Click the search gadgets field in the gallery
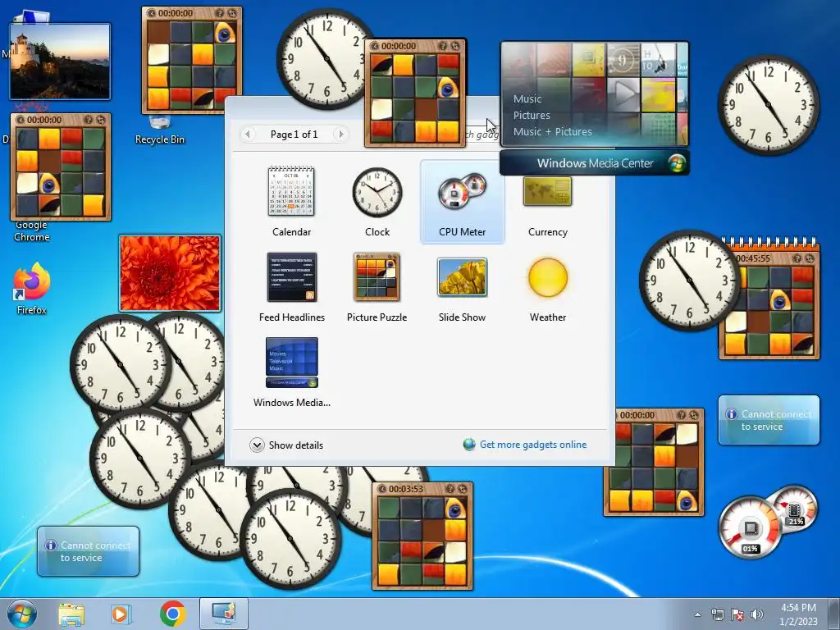This screenshot has width=840, height=630. pos(482,135)
